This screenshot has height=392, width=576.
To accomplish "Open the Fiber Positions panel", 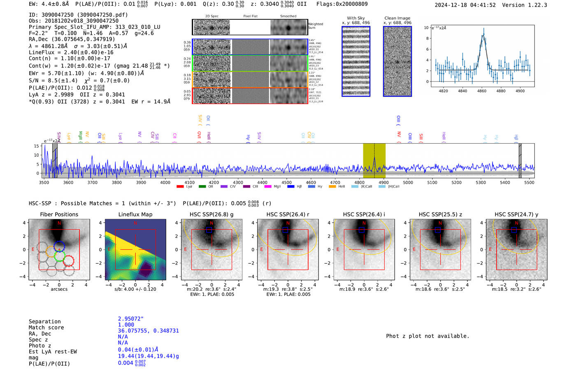I will point(59,250).
